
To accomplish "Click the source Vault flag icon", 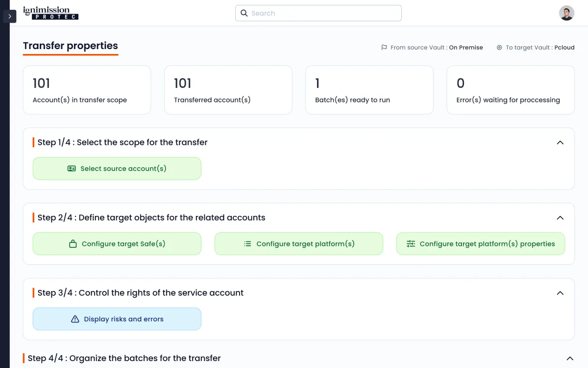I will [384, 48].
